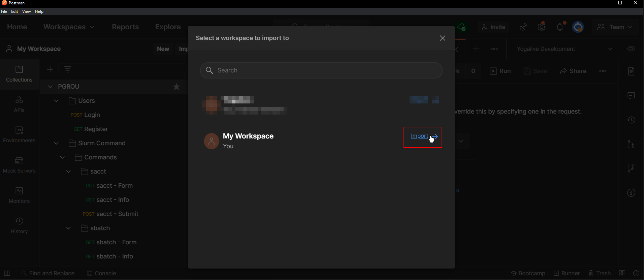Click the filter icon above the collections list
The image size is (644, 280).
click(68, 69)
